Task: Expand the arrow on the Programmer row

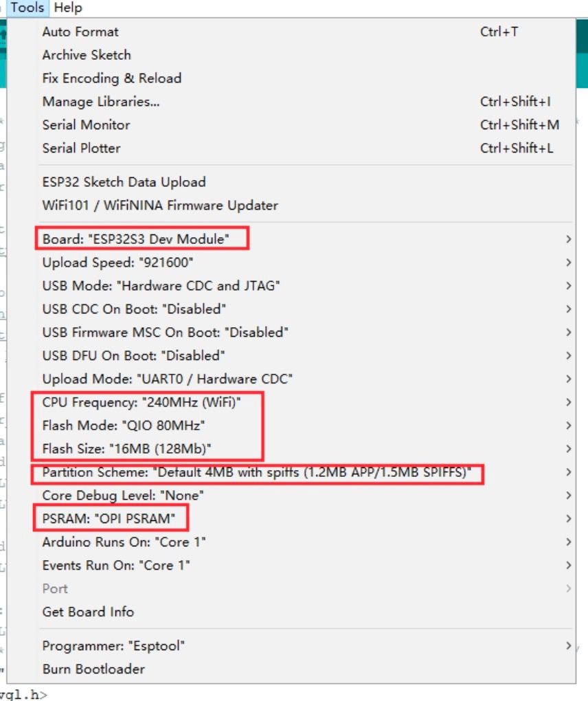Action: (568, 645)
